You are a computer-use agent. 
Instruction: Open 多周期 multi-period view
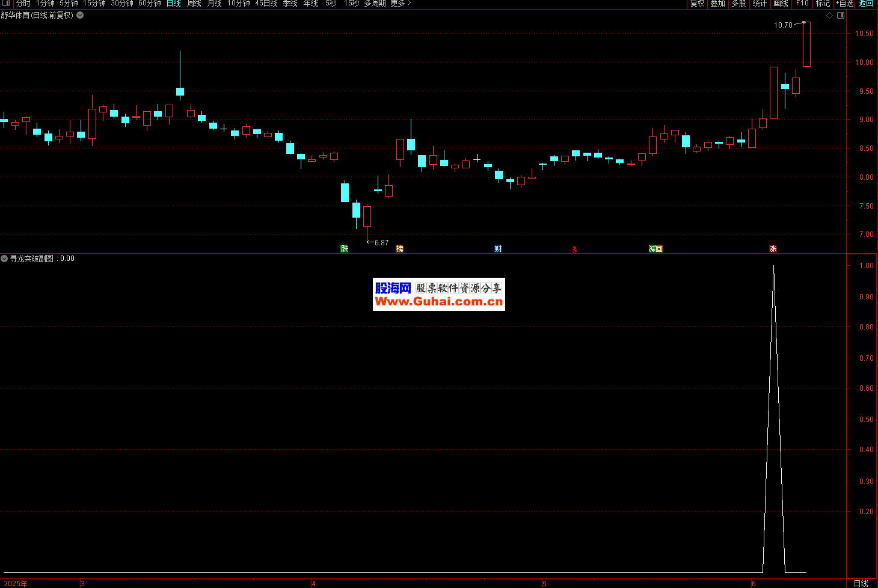[375, 3]
